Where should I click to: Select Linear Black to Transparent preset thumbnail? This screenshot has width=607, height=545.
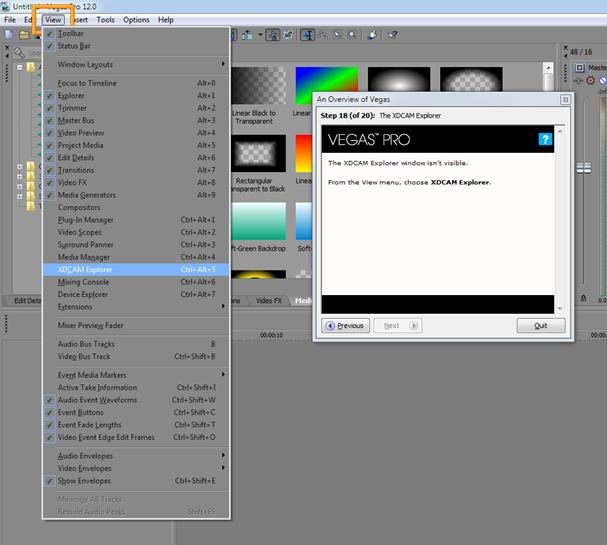pyautogui.click(x=259, y=86)
